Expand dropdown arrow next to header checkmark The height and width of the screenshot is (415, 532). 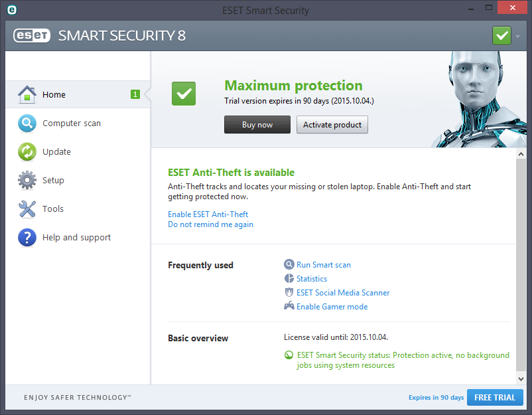click(518, 36)
